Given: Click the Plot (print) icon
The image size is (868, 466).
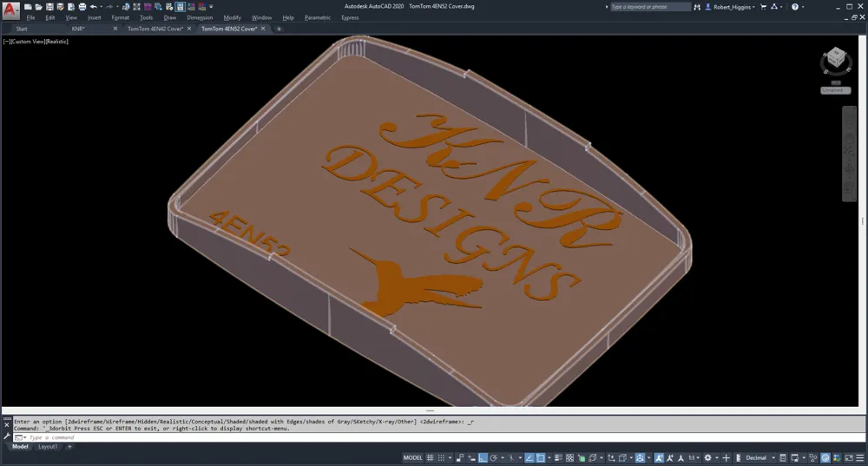Looking at the screenshot, I should 82,7.
